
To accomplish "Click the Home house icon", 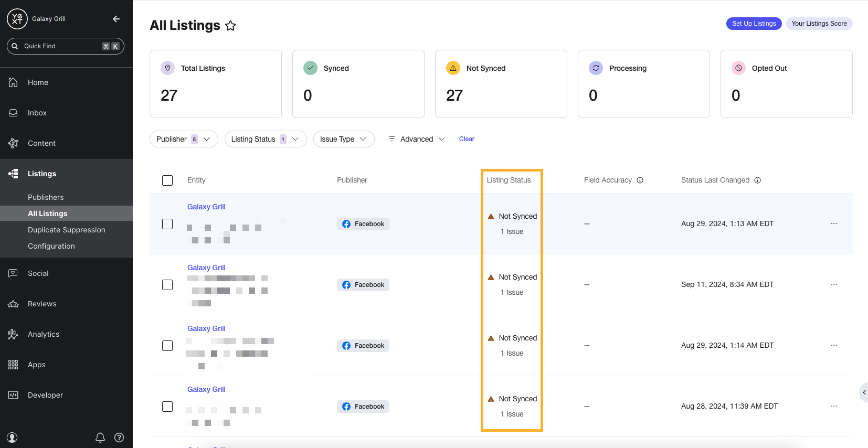I will coord(13,82).
